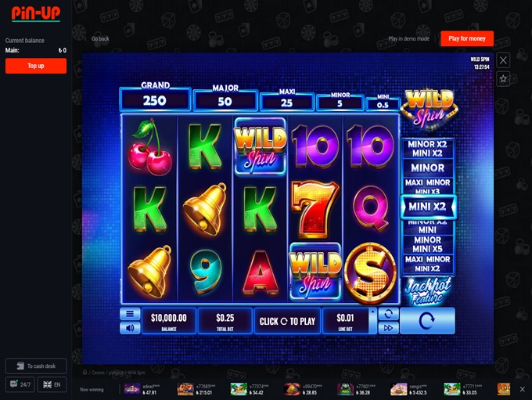Open the winning game thumbnail showing 5 432.5
The width and height of the screenshot is (532, 400).
(398, 389)
